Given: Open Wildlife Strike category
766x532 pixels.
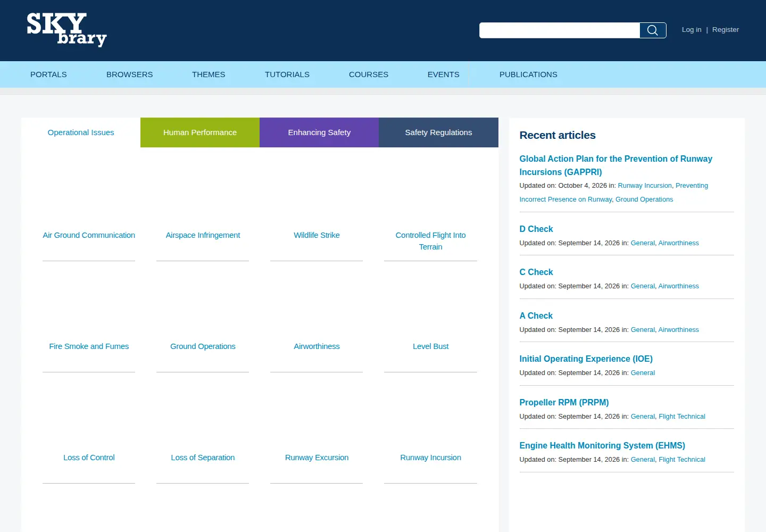Looking at the screenshot, I should (x=317, y=235).
